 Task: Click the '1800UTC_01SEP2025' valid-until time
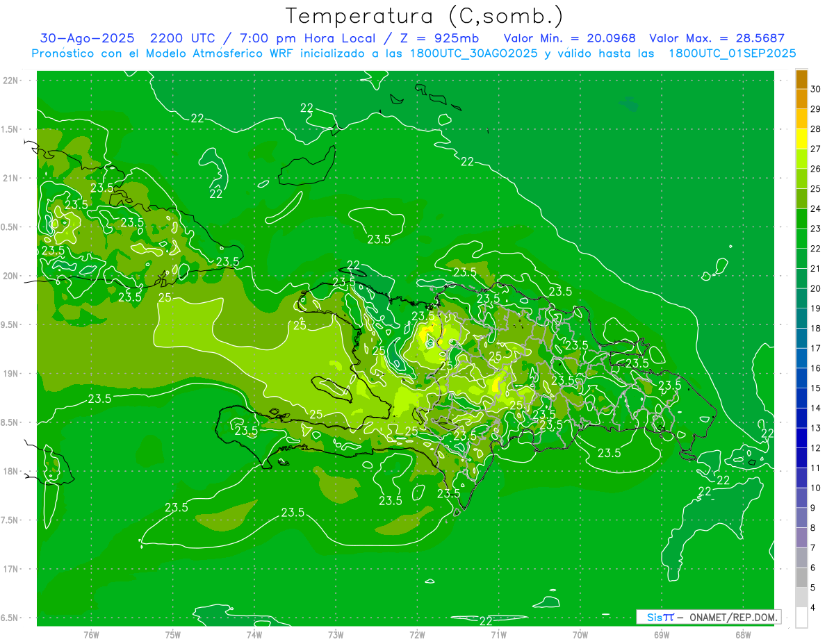tap(733, 53)
